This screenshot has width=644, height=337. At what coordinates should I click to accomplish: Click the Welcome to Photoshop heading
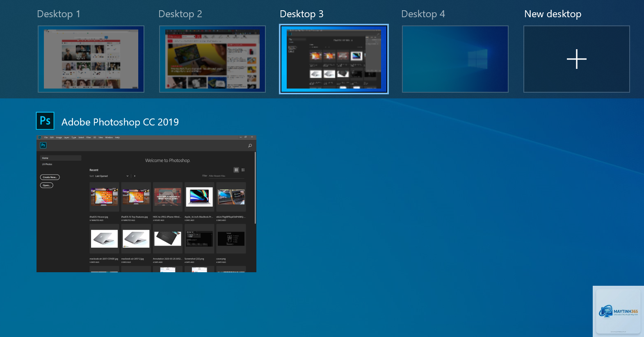168,161
